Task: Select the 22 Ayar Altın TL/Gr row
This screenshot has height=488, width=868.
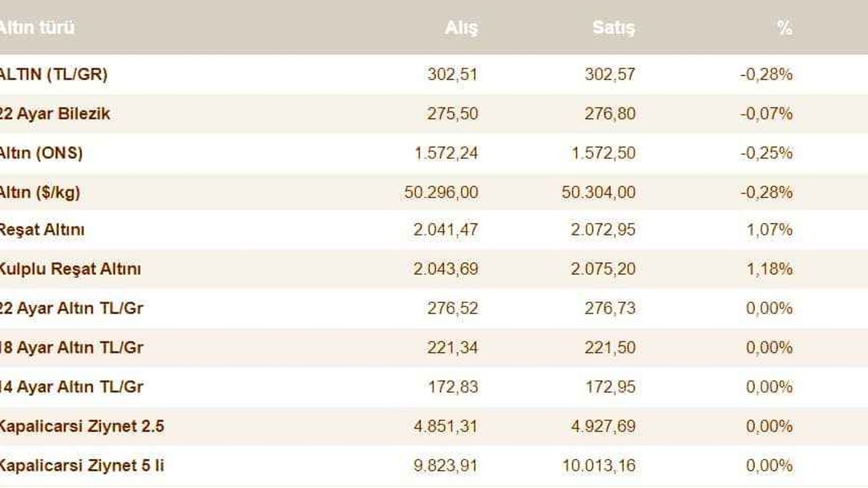Action: point(71,308)
